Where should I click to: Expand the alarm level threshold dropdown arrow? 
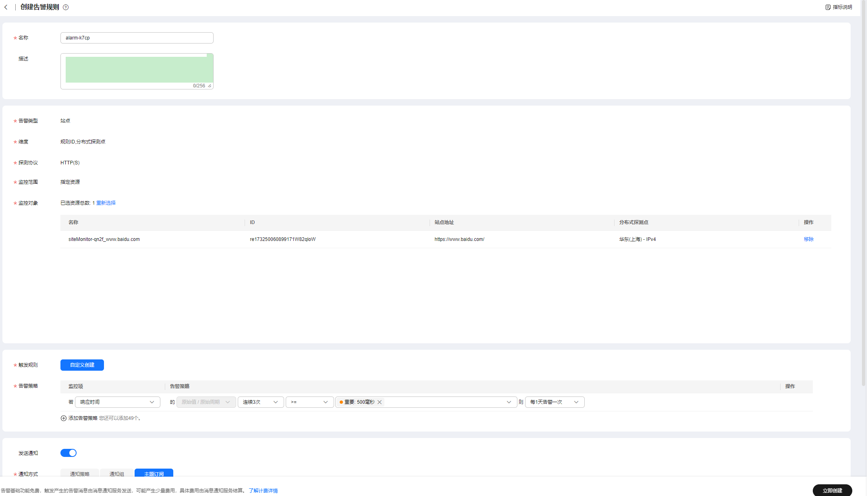pyautogui.click(x=509, y=402)
